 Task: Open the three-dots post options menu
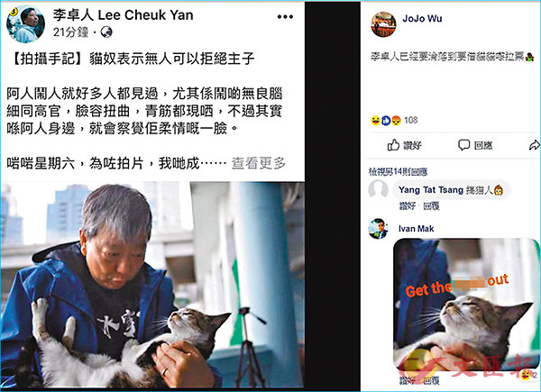pyautogui.click(x=285, y=16)
